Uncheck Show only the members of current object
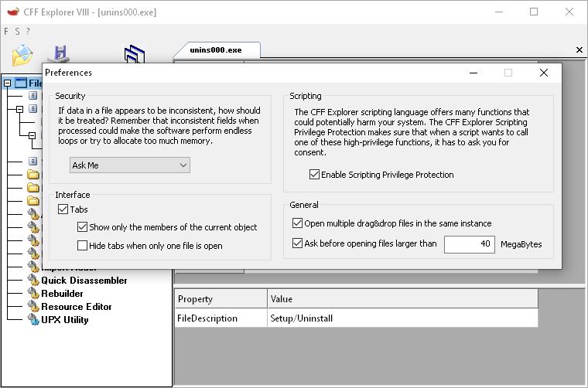This screenshot has height=388, width=588. (82, 227)
